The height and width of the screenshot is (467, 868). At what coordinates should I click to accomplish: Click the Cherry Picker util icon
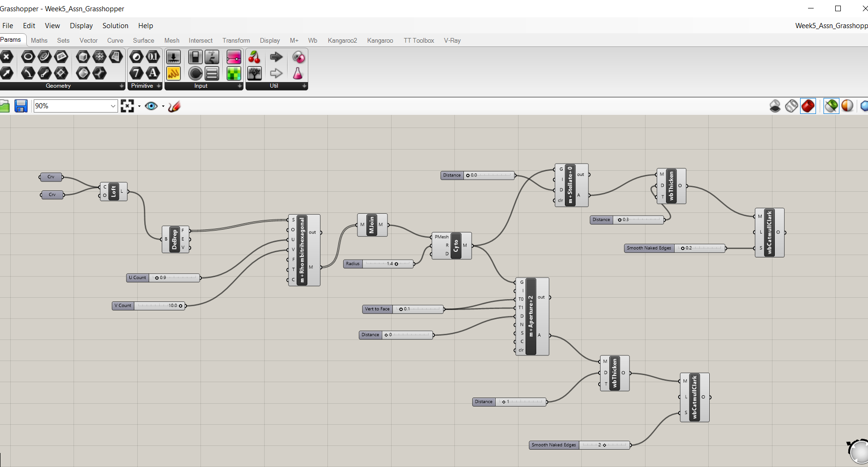pos(254,57)
